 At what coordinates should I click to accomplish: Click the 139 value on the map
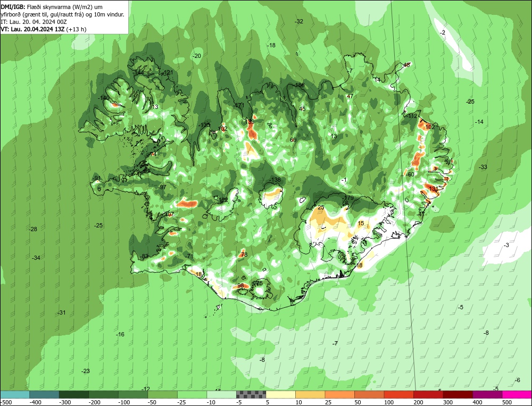[x=250, y=122]
